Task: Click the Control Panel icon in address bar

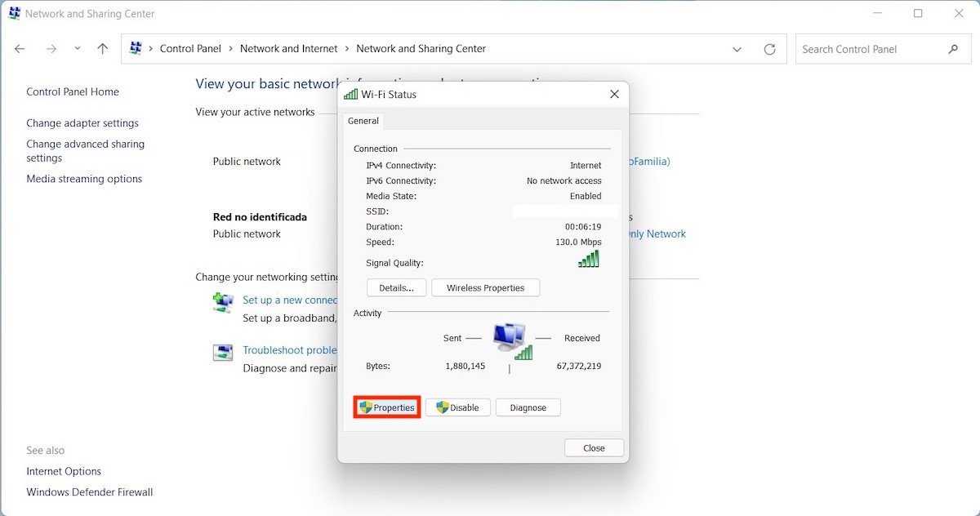Action: click(x=136, y=49)
